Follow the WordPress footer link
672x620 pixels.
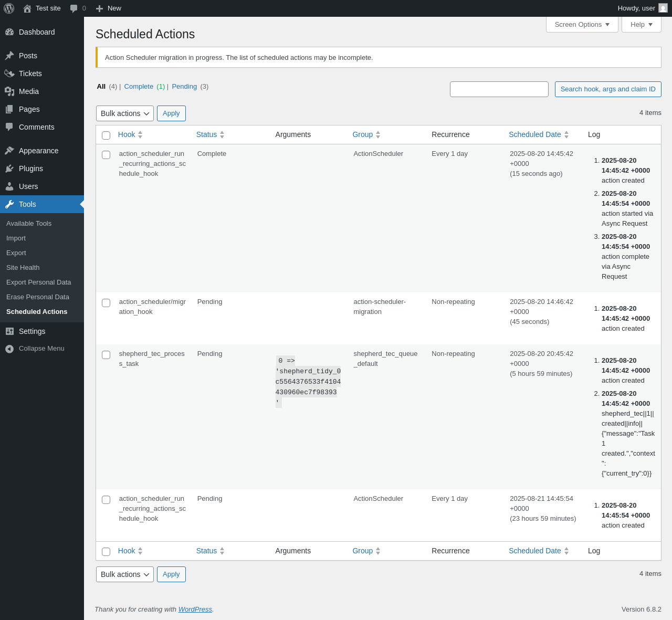click(195, 610)
